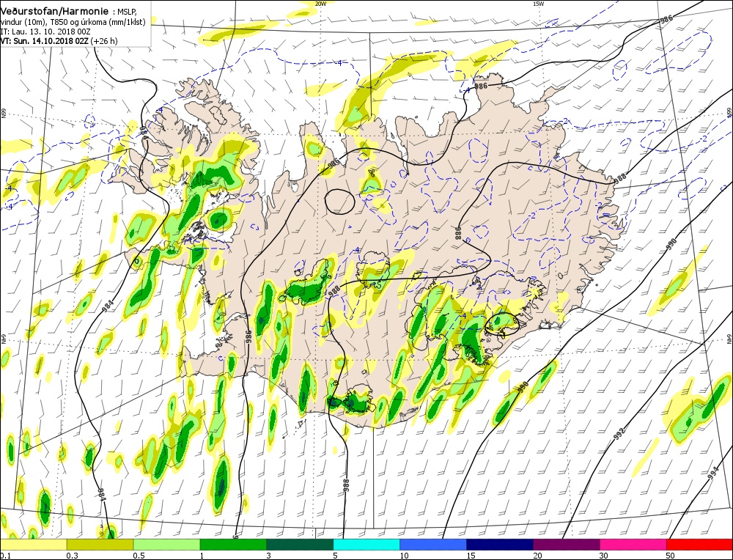The height and width of the screenshot is (560, 733).
Task: Click the legend value '10'
Action: coord(405,556)
